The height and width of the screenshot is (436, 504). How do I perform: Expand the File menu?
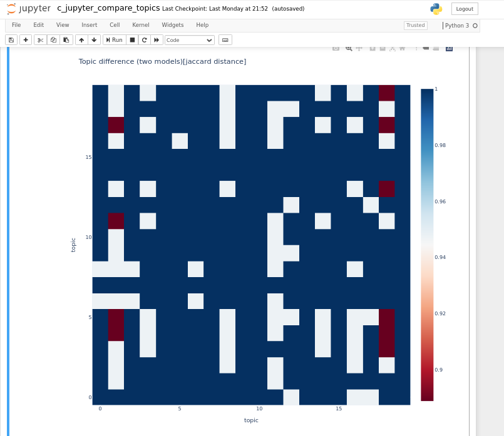pos(16,25)
